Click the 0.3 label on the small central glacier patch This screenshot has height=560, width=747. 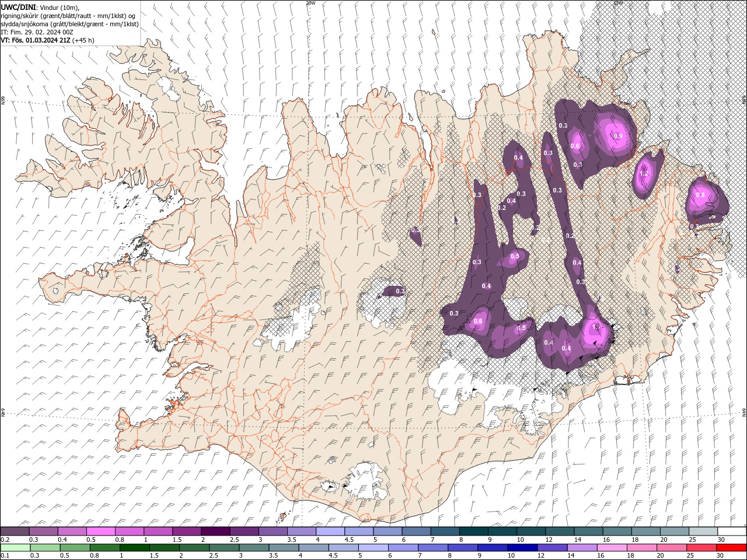click(400, 291)
